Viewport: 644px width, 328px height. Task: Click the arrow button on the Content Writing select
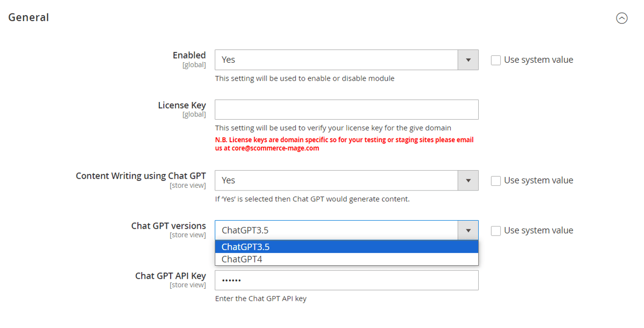point(468,180)
